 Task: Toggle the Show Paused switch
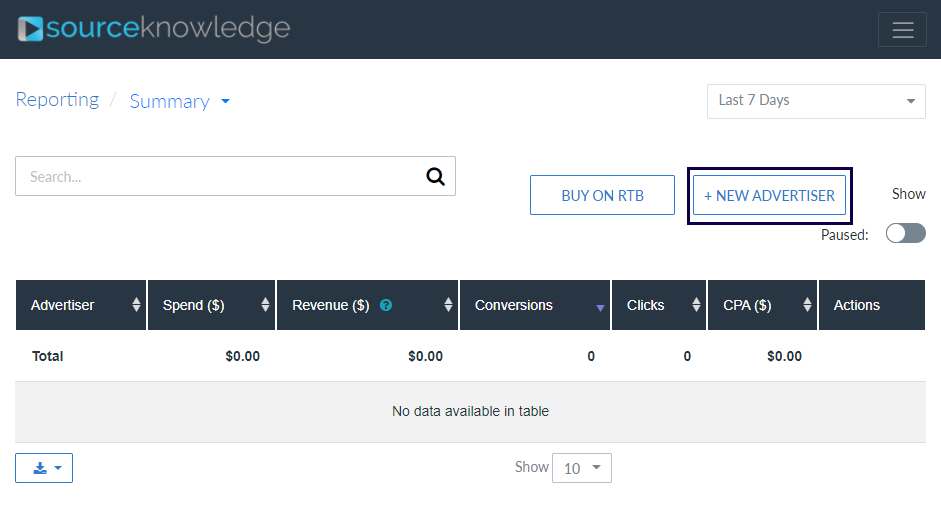click(905, 233)
